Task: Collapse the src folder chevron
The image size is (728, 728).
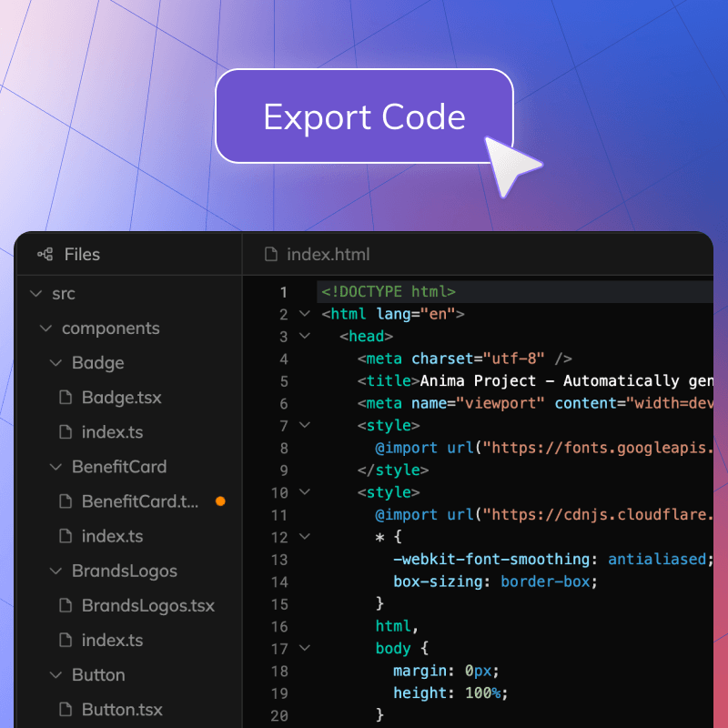Action: [x=35, y=293]
